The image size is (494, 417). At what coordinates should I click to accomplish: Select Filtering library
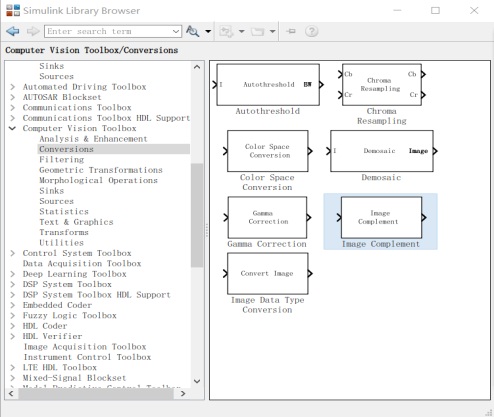point(62,160)
